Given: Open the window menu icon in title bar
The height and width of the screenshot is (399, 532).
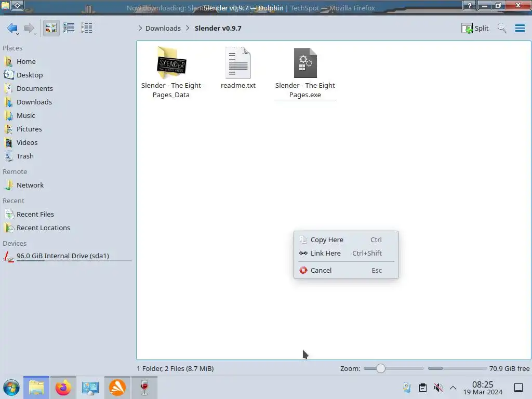Looking at the screenshot, I should [x=5, y=5].
